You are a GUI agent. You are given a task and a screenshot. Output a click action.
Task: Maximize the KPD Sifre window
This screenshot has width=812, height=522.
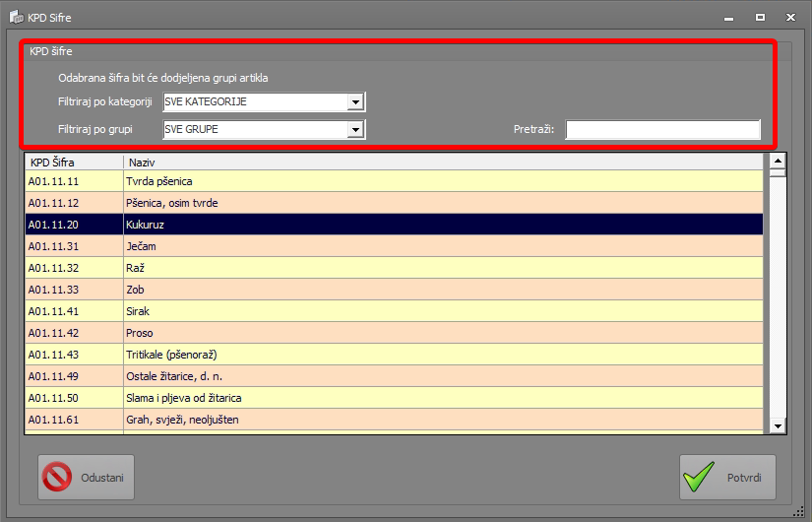(760, 18)
